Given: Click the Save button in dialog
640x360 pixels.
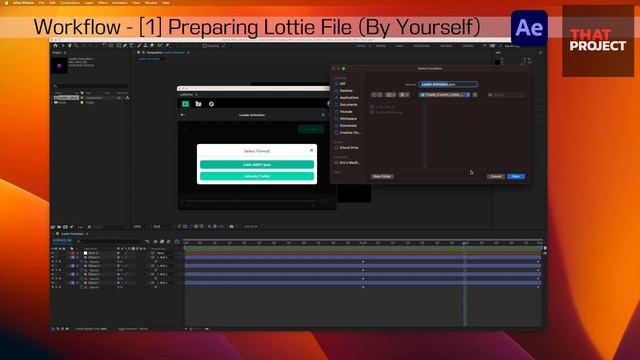Looking at the screenshot, I should 516,176.
